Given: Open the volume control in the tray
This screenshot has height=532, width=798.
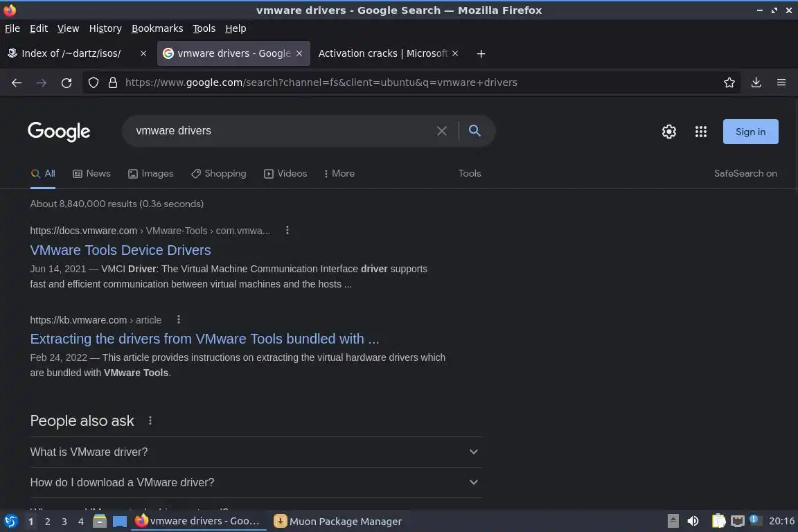Looking at the screenshot, I should click(x=693, y=522).
